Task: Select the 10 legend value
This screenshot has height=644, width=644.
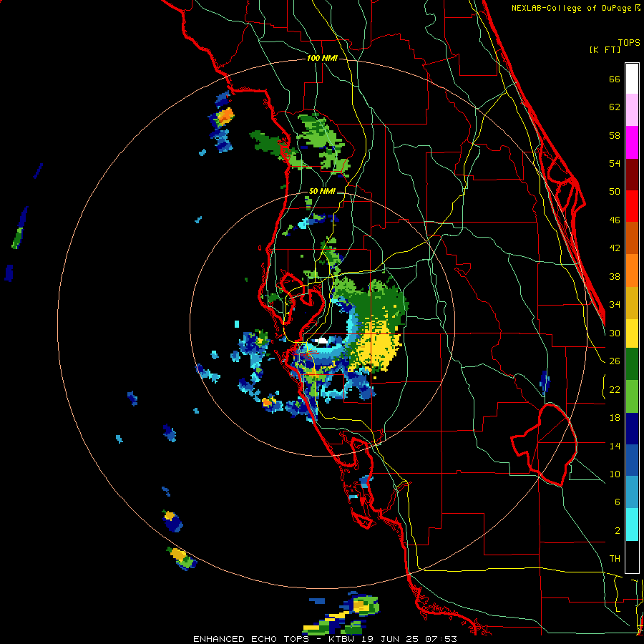Action: (615, 474)
